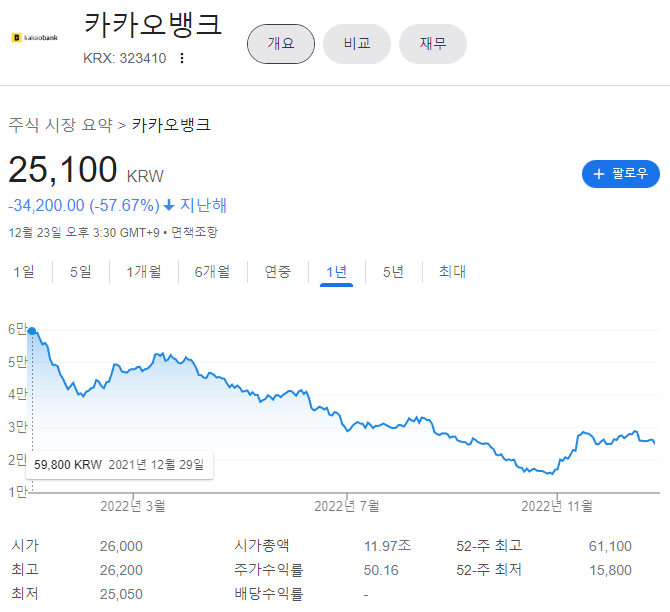670x612 pixels.
Task: Click the 배당수익률 label
Action: point(268,594)
